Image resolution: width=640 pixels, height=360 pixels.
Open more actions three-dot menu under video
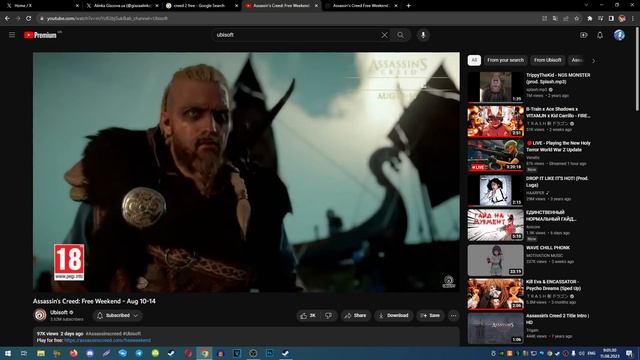click(x=453, y=316)
